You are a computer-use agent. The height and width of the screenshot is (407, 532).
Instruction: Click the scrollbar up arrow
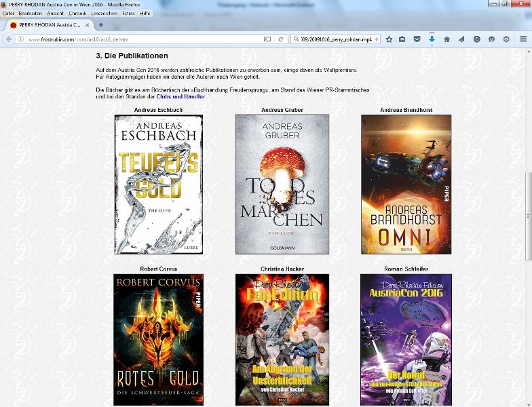528,52
